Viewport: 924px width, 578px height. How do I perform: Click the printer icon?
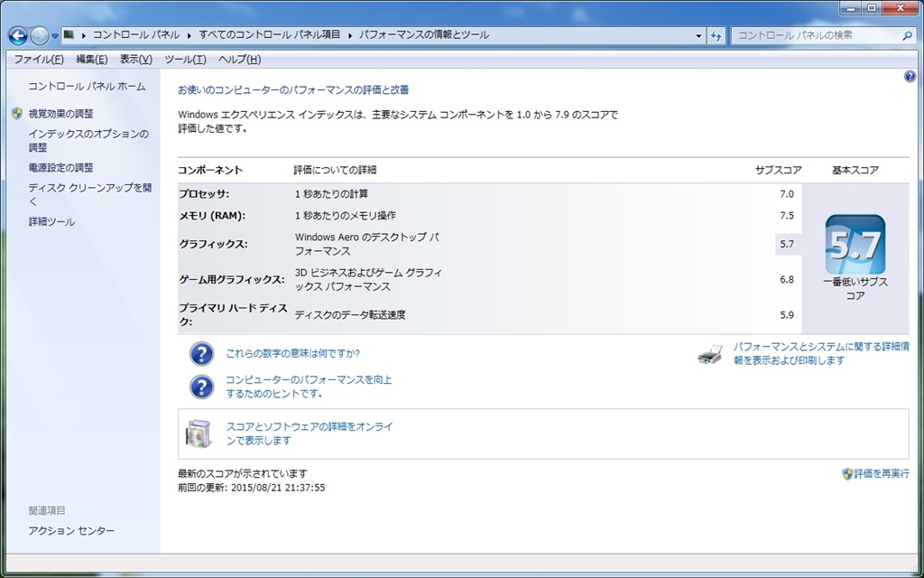(x=711, y=354)
